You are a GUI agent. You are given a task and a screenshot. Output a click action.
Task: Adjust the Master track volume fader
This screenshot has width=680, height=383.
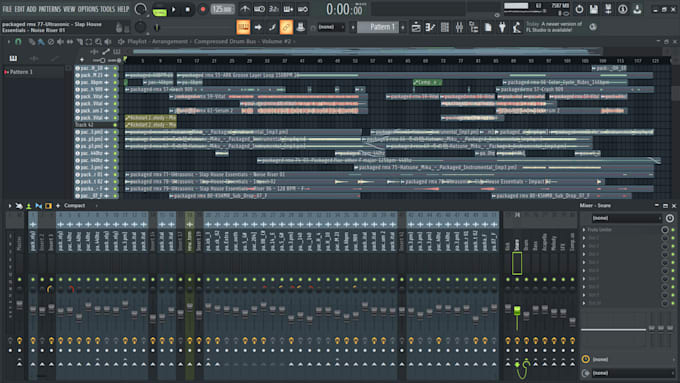pos(20,305)
